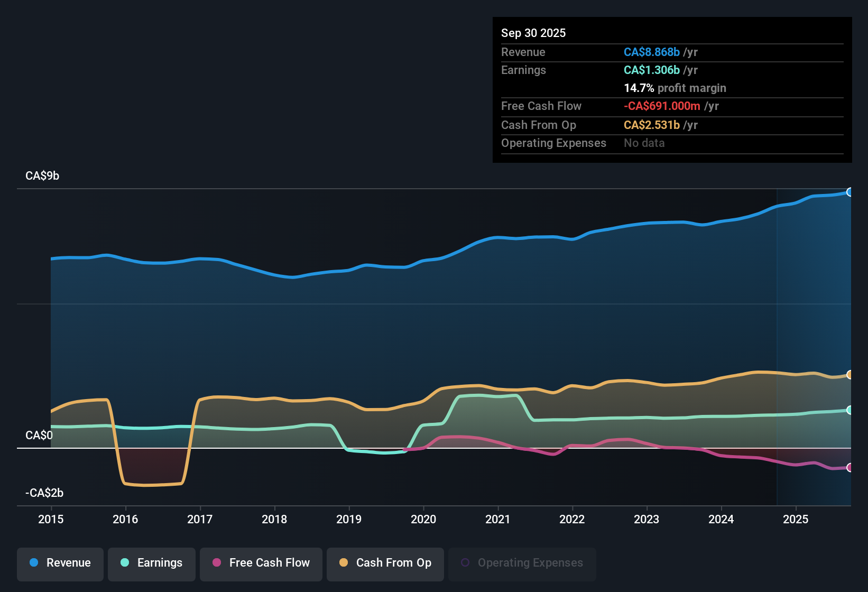Click the hollow Operating Expenses legend circle
Viewport: 868px width, 592px height.
pos(465,561)
